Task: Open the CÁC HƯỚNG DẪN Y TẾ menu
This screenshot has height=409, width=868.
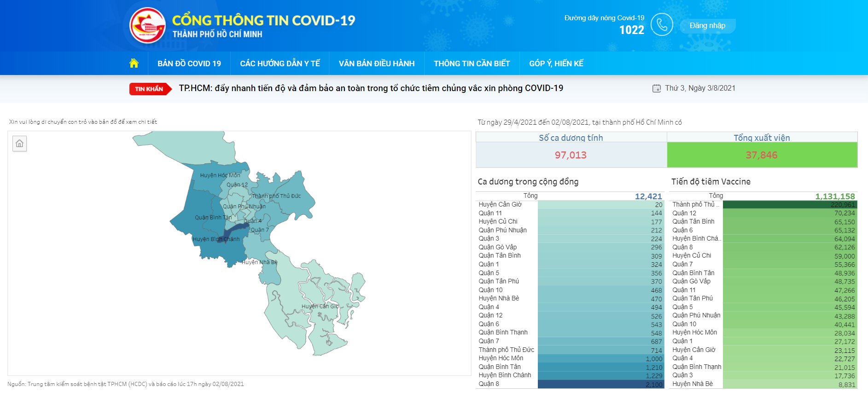Action: click(x=280, y=63)
